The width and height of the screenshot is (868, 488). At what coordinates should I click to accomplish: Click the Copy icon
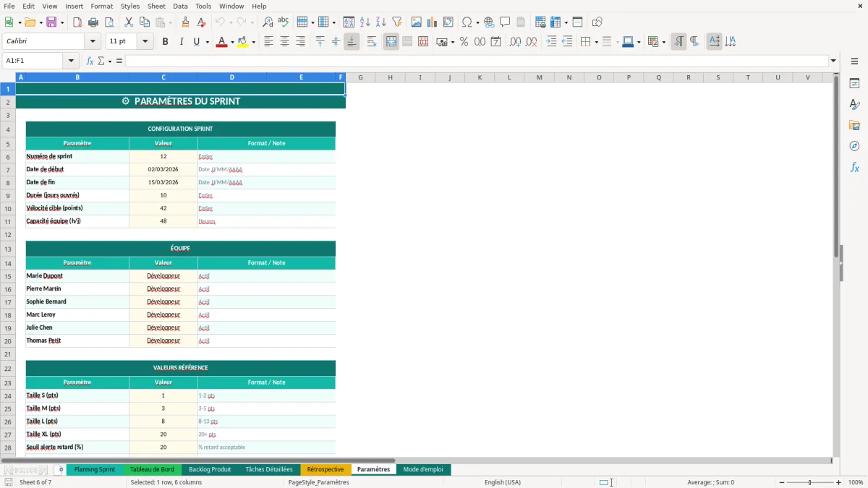(145, 22)
